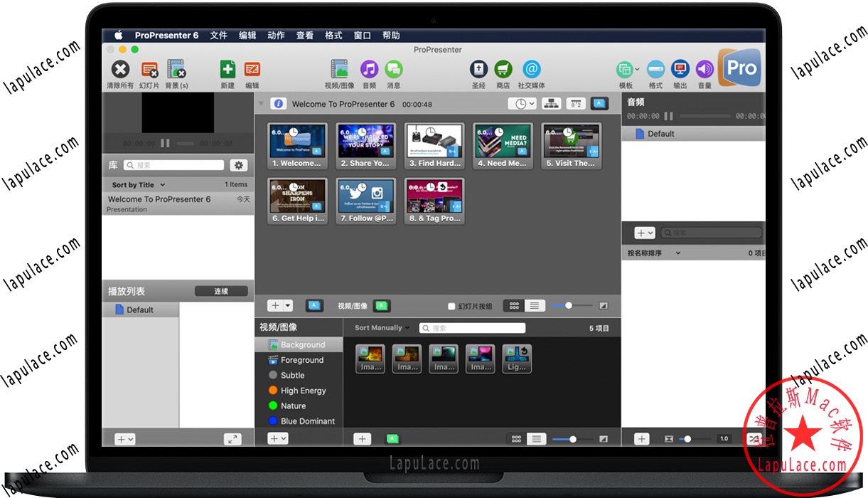This screenshot has width=868, height=498.
Task: Open the Messages (消息) green chat icon
Action: [x=393, y=69]
